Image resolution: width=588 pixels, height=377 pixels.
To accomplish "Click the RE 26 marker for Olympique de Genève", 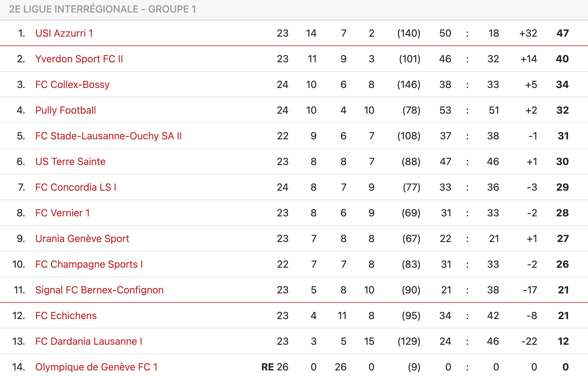I will point(275,367).
